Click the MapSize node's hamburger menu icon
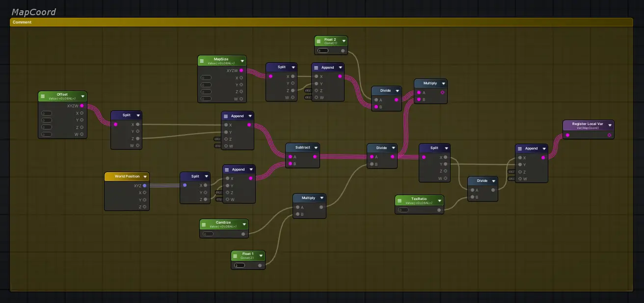 (202, 61)
